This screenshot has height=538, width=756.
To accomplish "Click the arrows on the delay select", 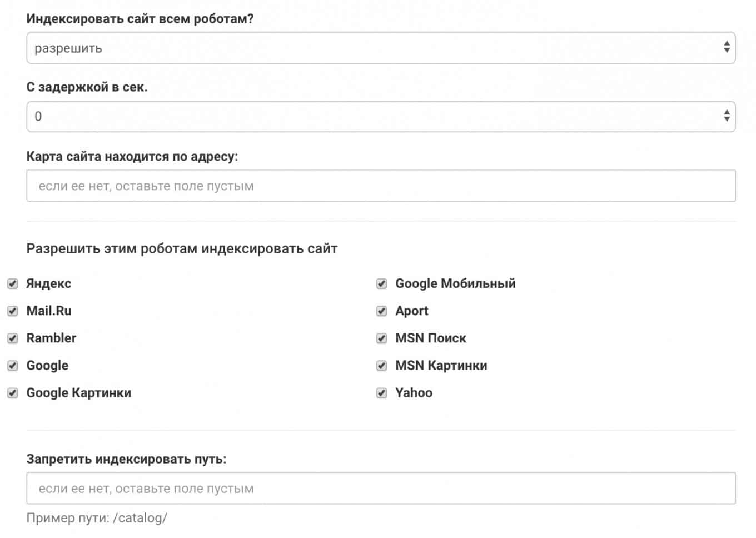I will pyautogui.click(x=726, y=116).
